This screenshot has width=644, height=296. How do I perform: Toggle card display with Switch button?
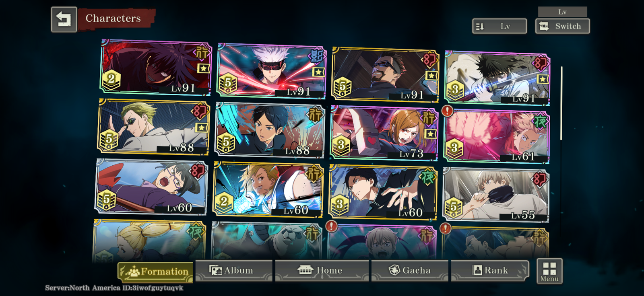click(x=562, y=26)
